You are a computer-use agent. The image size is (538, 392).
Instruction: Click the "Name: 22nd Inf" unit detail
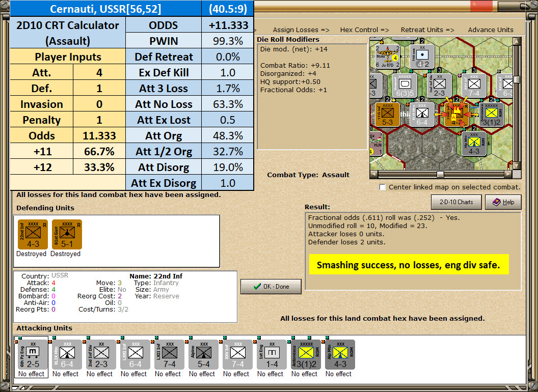pos(156,276)
